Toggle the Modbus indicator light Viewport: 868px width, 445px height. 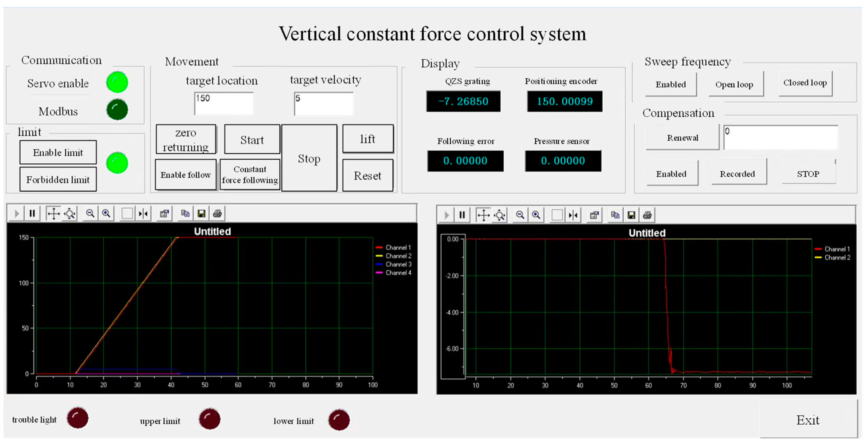[x=117, y=109]
